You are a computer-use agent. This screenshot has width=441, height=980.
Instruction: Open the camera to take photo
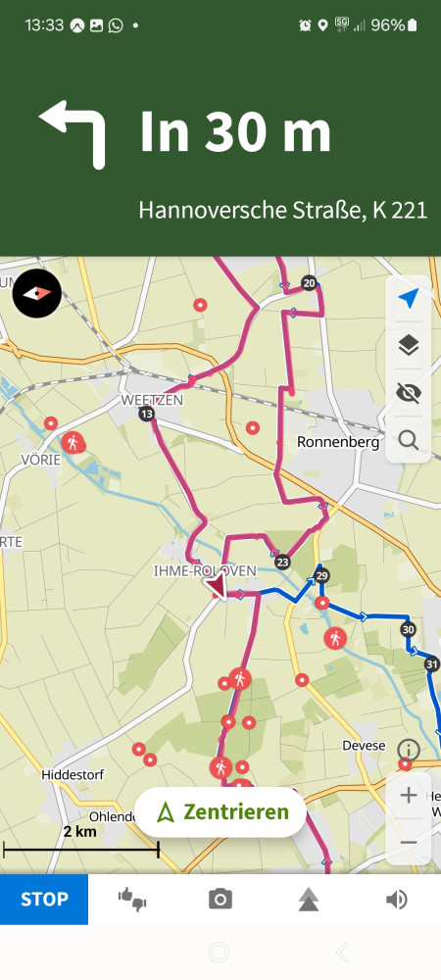[220, 900]
